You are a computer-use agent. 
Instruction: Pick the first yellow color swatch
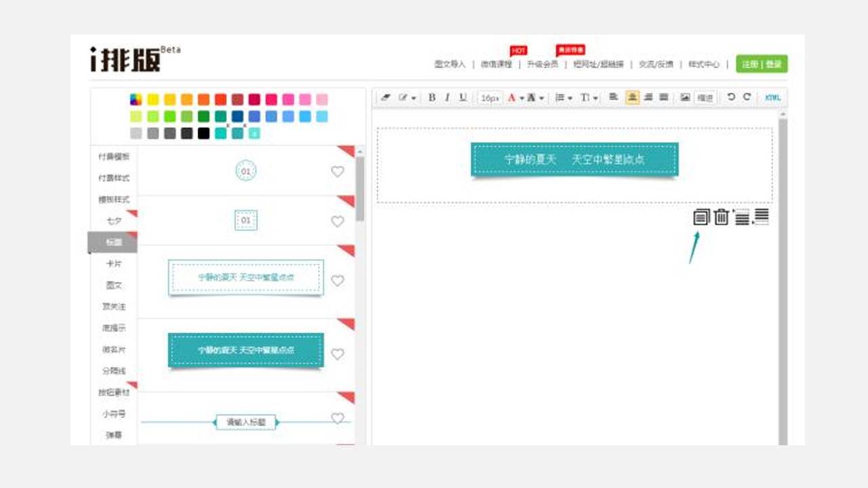pos(153,99)
